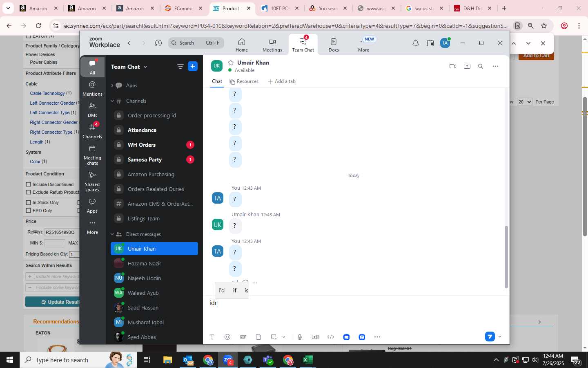Open the Home tab in Zoom
Viewport: 588px width, 368px height.
pos(242,45)
